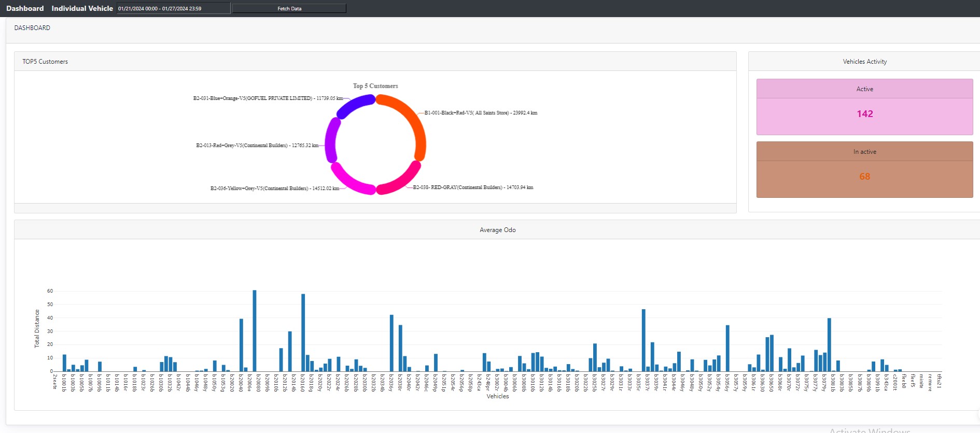
Task: Click the B2-031-Blue+Orange-V5 GOFUEL label
Action: coord(268,98)
